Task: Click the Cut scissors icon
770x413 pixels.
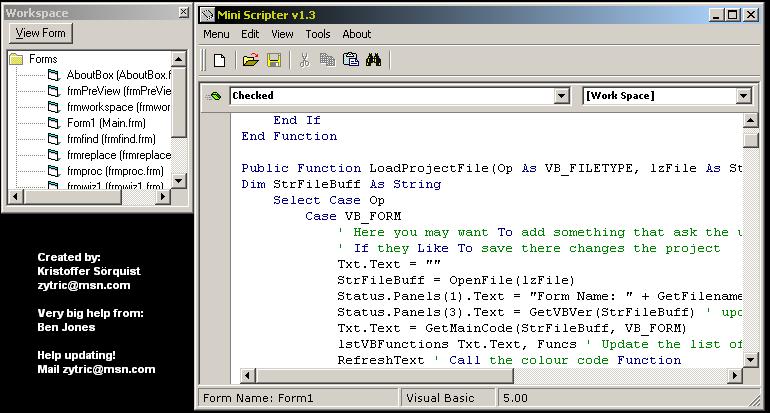Action: click(305, 60)
